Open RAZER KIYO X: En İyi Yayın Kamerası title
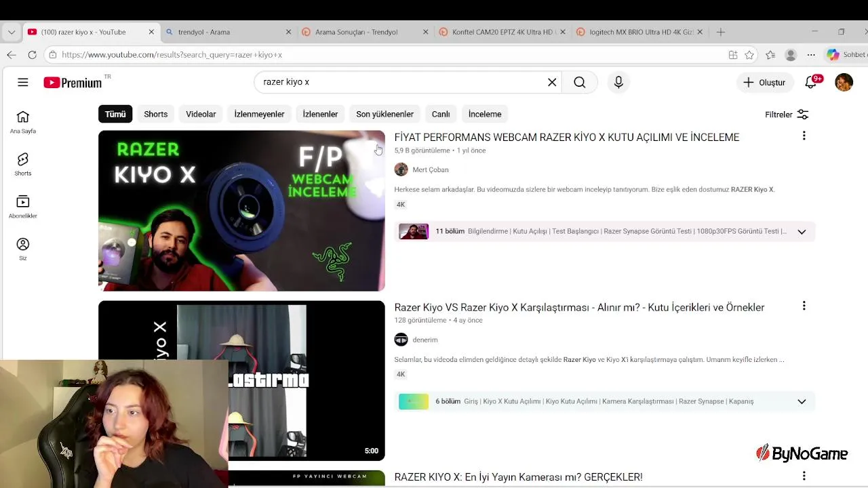The height and width of the screenshot is (488, 868). pyautogui.click(x=519, y=477)
